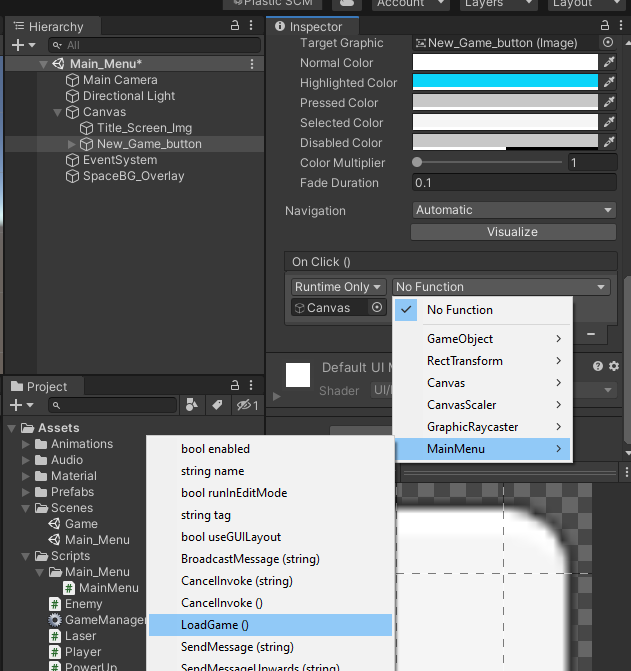Screen dimensions: 631x671
Task: Open material settings gear icon
Action: tap(614, 366)
